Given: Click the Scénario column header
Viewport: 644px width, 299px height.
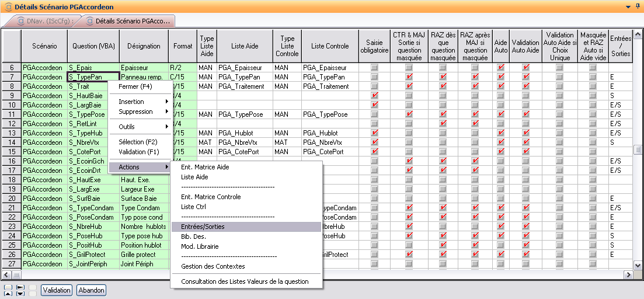Looking at the screenshot, I should click(x=44, y=46).
